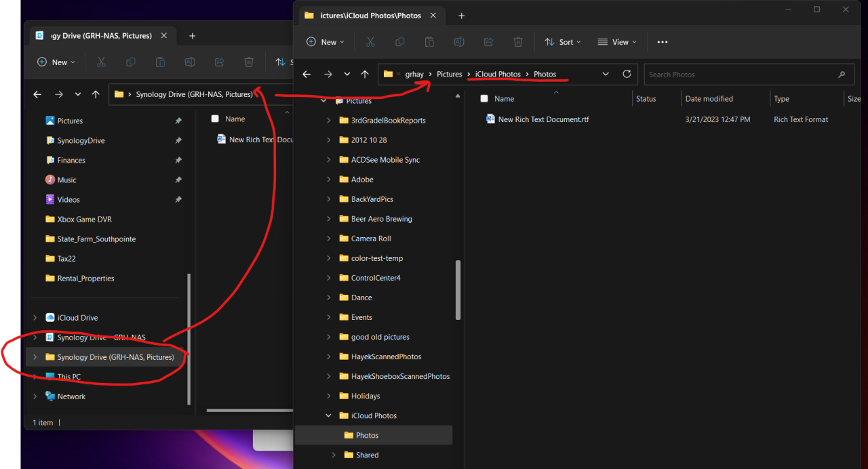This screenshot has width=868, height=469.
Task: Click iCloud Photos in the address breadcrumb
Action: tap(498, 75)
